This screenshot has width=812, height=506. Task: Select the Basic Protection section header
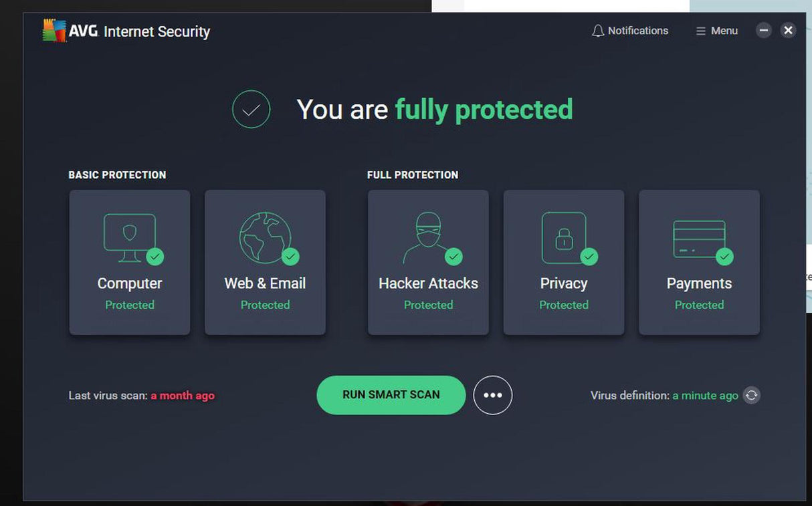[117, 174]
